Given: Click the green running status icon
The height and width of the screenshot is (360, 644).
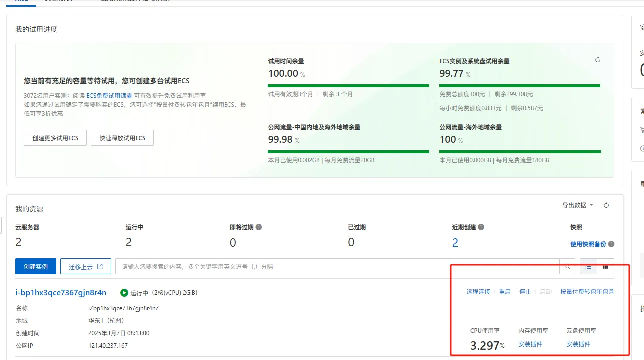Looking at the screenshot, I should click(x=124, y=293).
